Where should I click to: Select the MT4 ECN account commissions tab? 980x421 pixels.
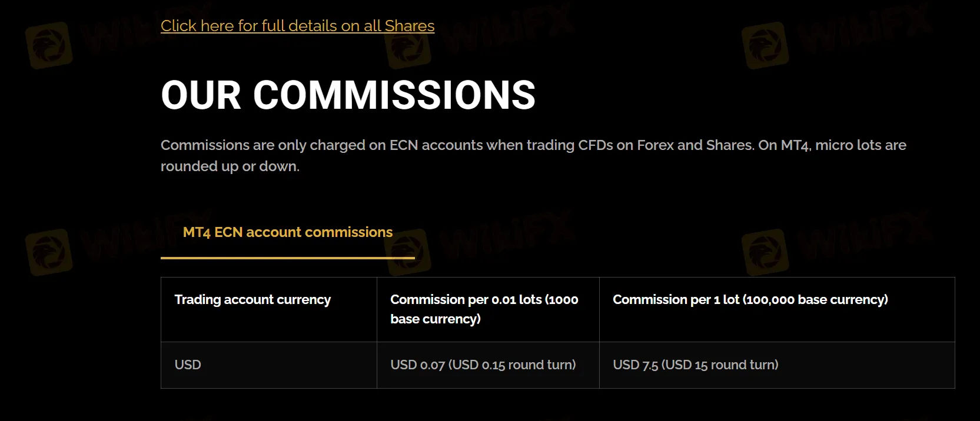pyautogui.click(x=287, y=232)
